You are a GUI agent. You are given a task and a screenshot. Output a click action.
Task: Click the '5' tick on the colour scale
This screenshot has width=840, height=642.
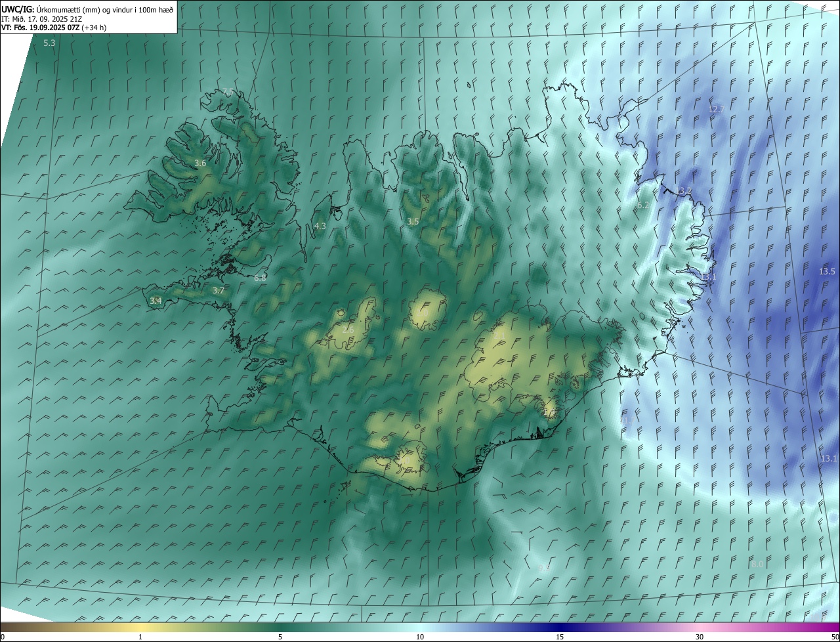pos(280,637)
